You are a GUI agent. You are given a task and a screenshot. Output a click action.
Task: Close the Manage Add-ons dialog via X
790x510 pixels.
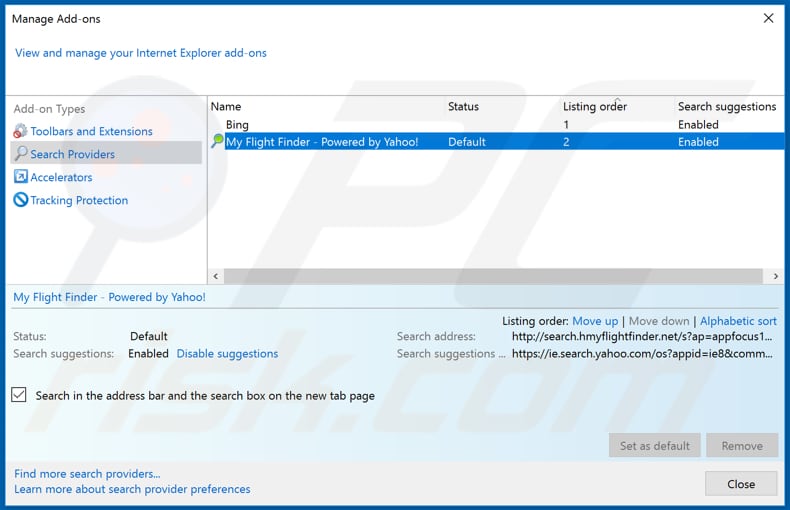click(x=768, y=18)
